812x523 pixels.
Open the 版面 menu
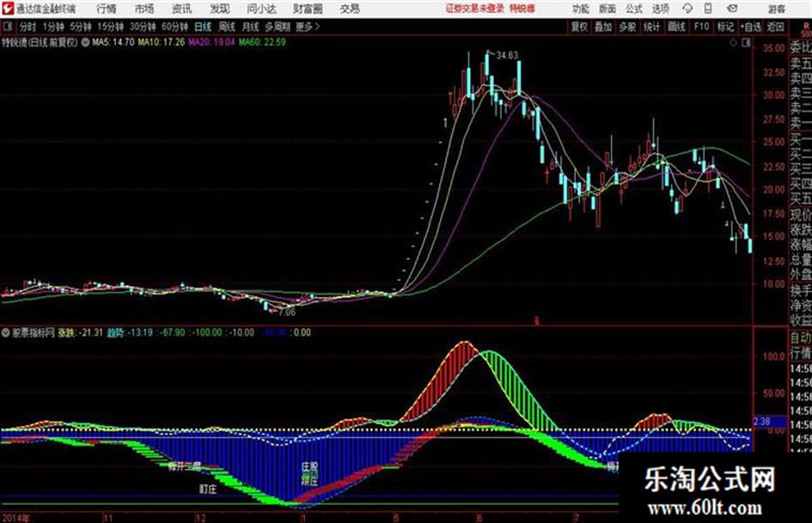coord(607,9)
